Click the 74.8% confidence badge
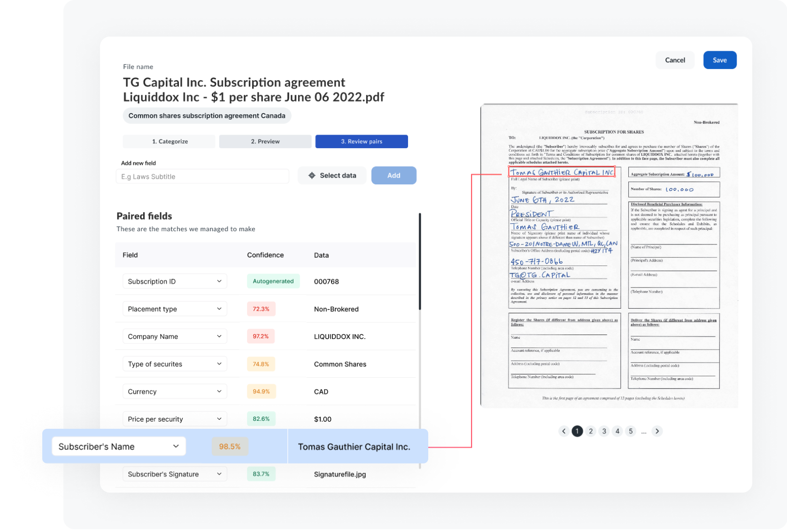This screenshot has height=532, width=787. click(x=261, y=364)
